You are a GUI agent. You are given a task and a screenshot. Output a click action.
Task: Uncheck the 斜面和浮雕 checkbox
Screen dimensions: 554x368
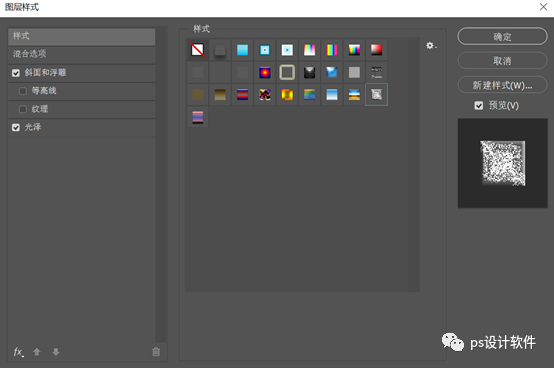[x=16, y=73]
